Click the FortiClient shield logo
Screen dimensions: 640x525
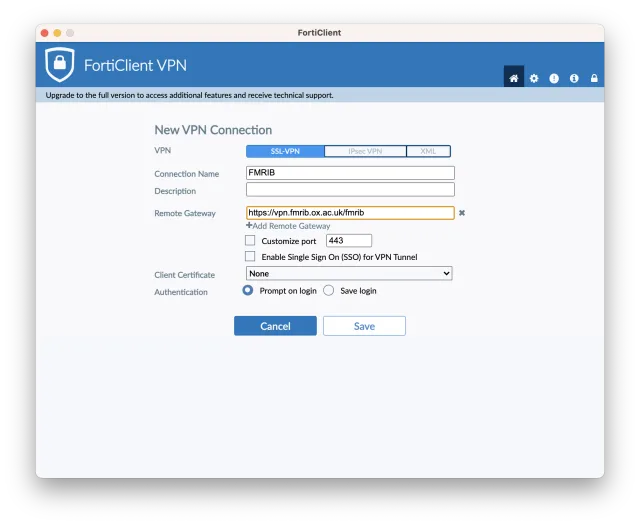[x=60, y=65]
